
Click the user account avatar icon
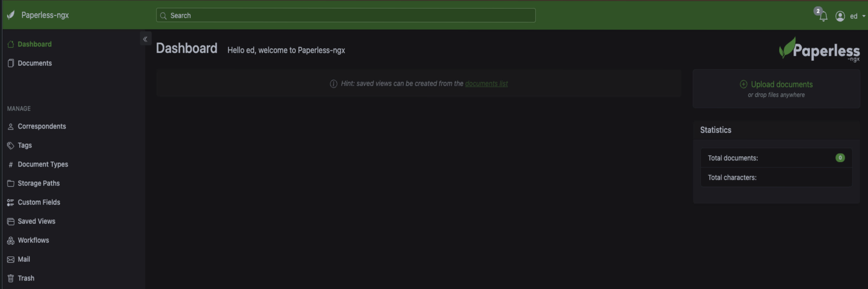click(840, 16)
